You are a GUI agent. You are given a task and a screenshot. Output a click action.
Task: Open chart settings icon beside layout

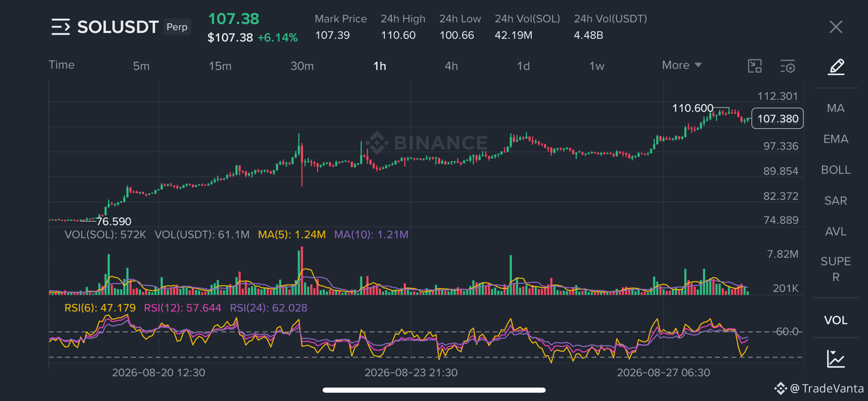[788, 66]
